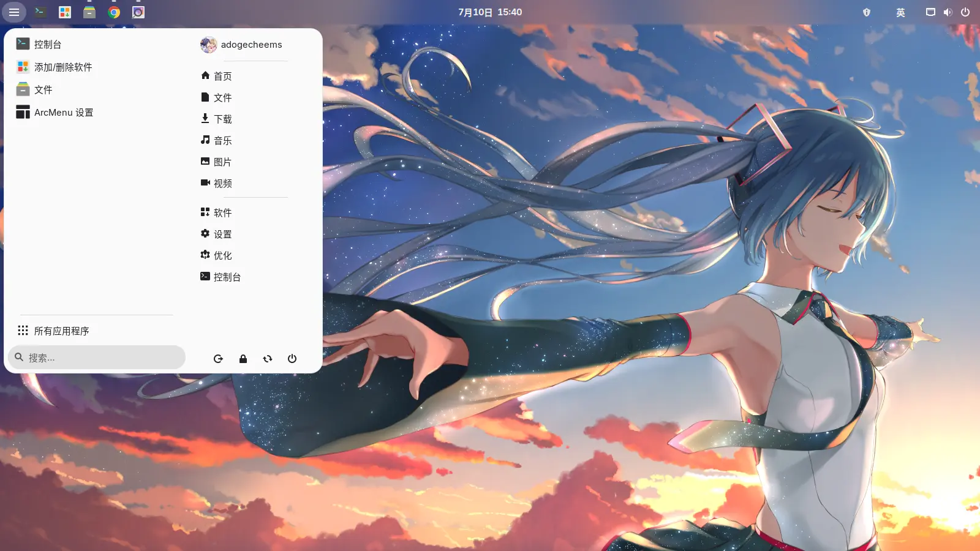
Task: Open adogecheems user profile
Action: click(x=255, y=45)
